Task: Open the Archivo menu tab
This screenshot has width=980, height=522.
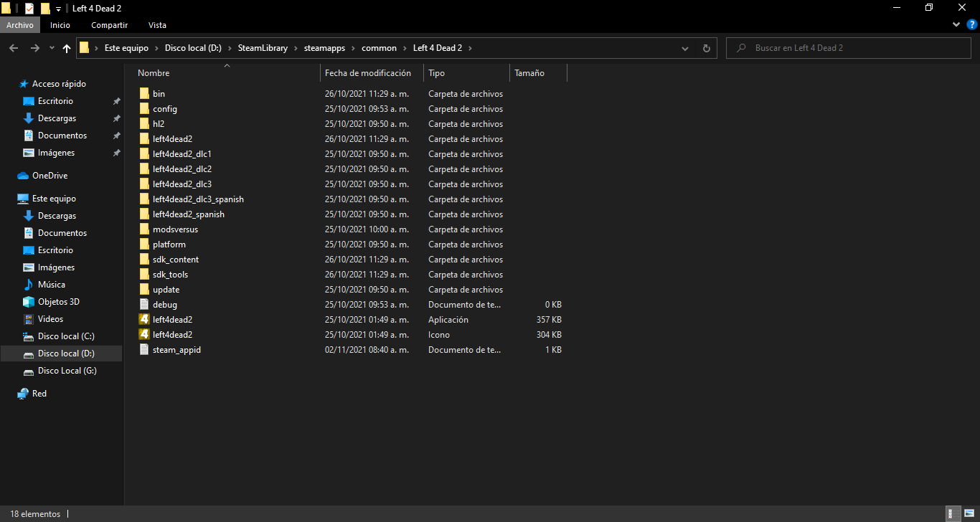Action: click(20, 25)
